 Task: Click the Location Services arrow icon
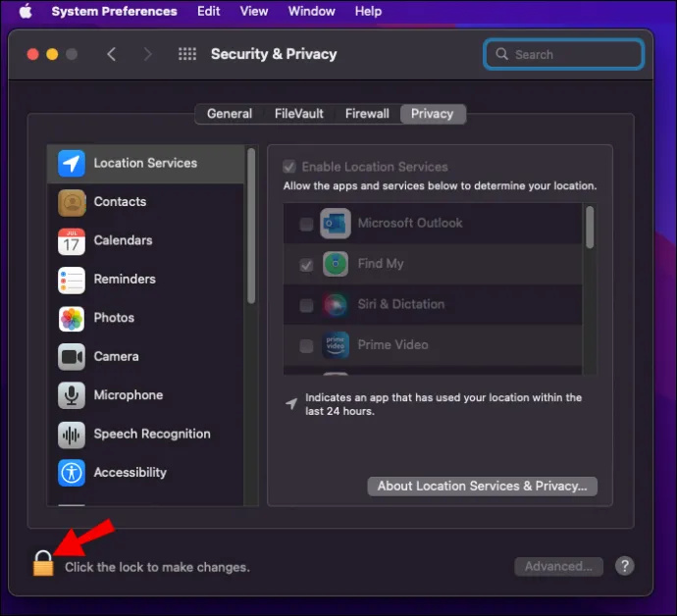click(x=72, y=163)
